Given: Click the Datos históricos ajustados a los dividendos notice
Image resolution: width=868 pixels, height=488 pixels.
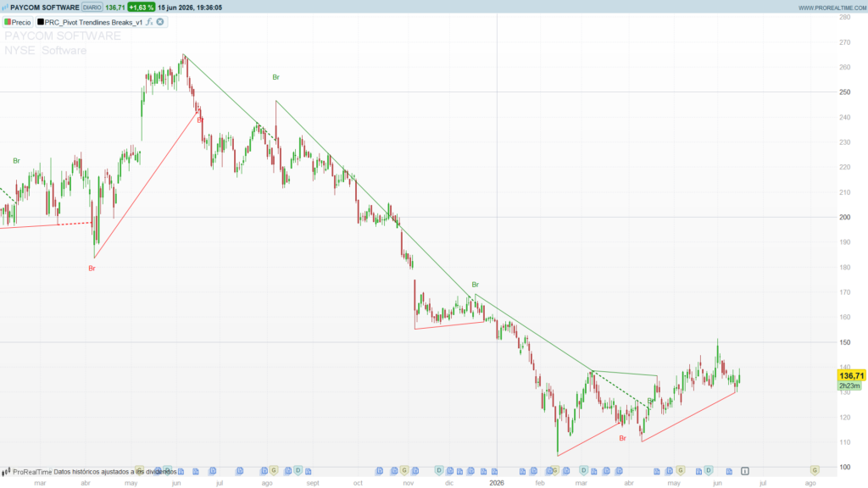Looking at the screenshot, I should [115, 472].
